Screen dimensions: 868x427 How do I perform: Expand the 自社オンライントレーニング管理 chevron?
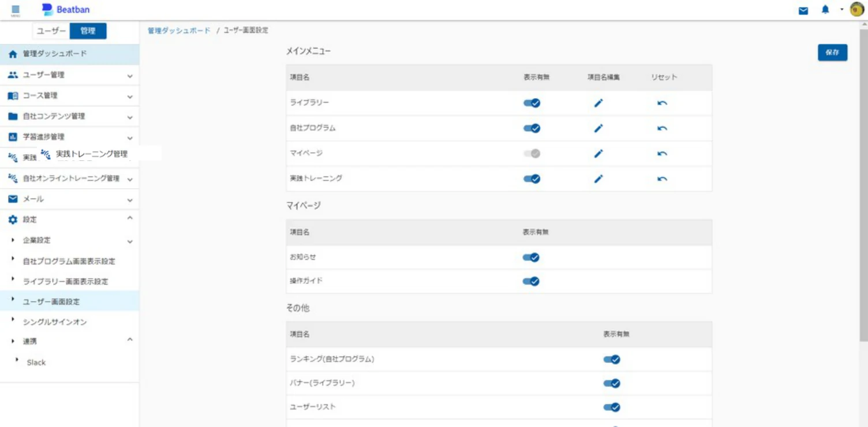130,179
